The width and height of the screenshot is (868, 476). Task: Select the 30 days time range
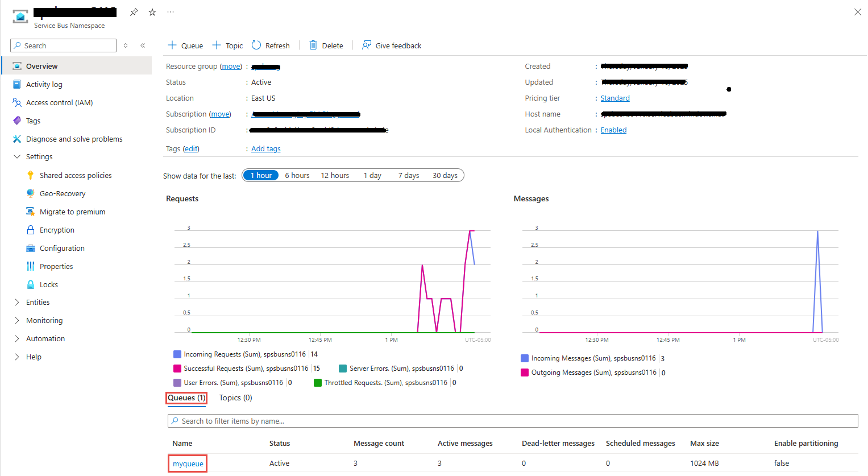[x=445, y=175]
